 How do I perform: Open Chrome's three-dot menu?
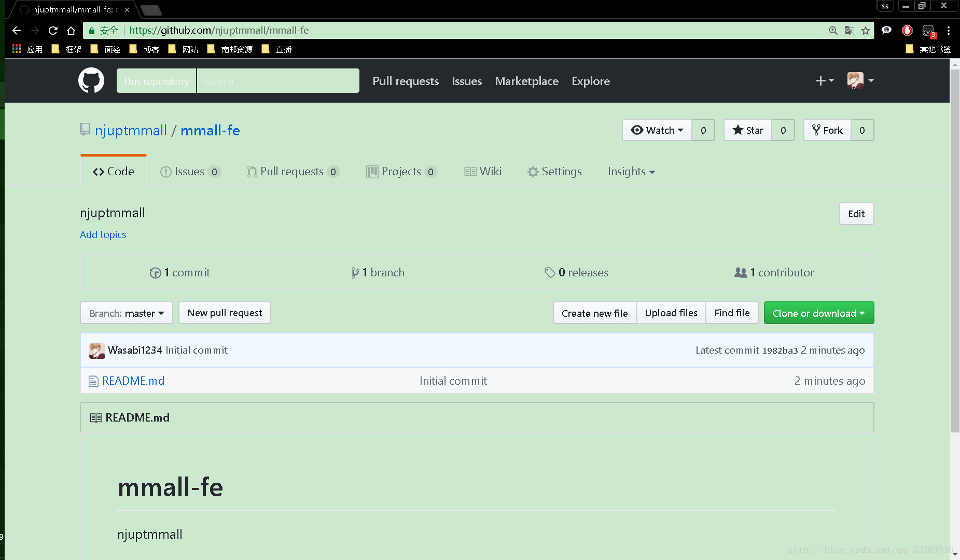[949, 31]
